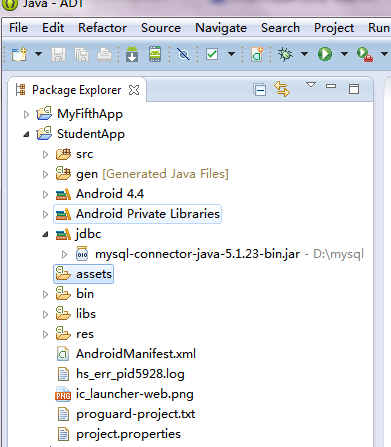Open the Source menu

(x=161, y=28)
